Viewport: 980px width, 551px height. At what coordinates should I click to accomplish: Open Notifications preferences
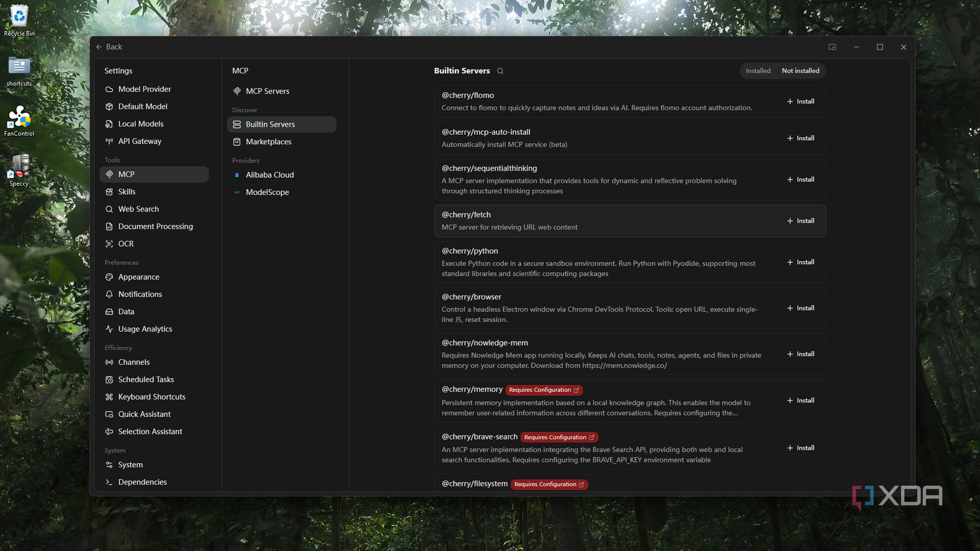(154, 294)
